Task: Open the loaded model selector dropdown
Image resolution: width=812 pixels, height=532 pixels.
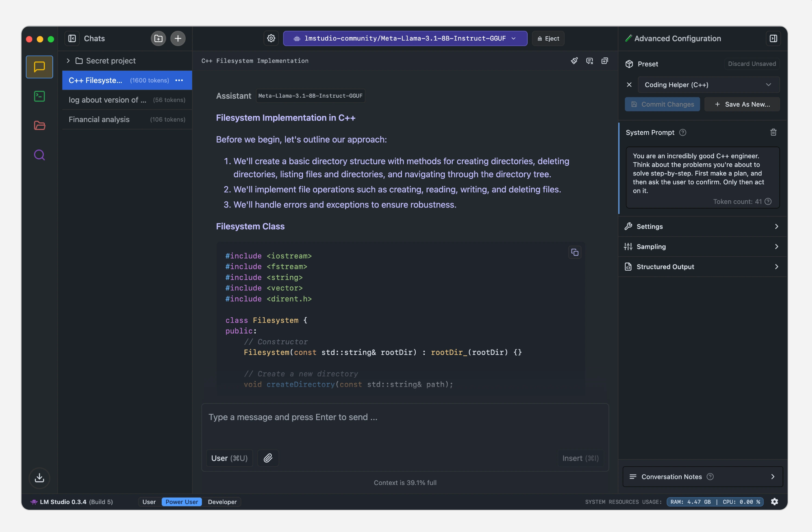Action: click(x=405, y=38)
